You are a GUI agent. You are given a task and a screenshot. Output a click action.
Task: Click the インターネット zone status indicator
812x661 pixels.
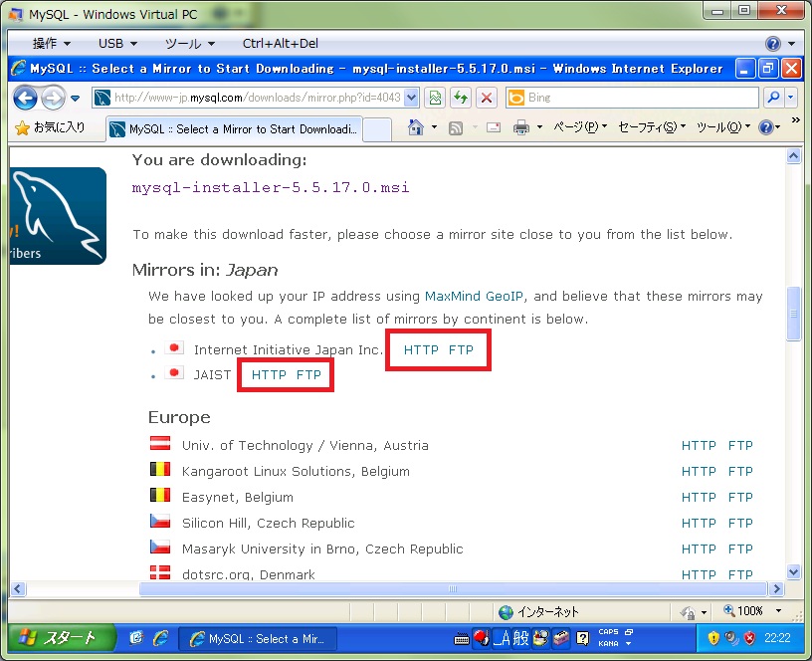click(538, 612)
